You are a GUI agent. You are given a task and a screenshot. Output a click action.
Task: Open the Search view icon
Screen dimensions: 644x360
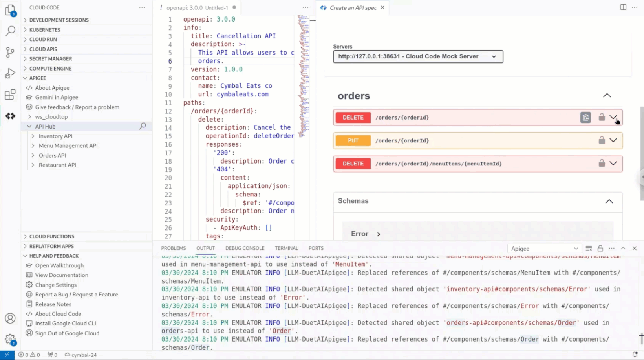pos(10,31)
